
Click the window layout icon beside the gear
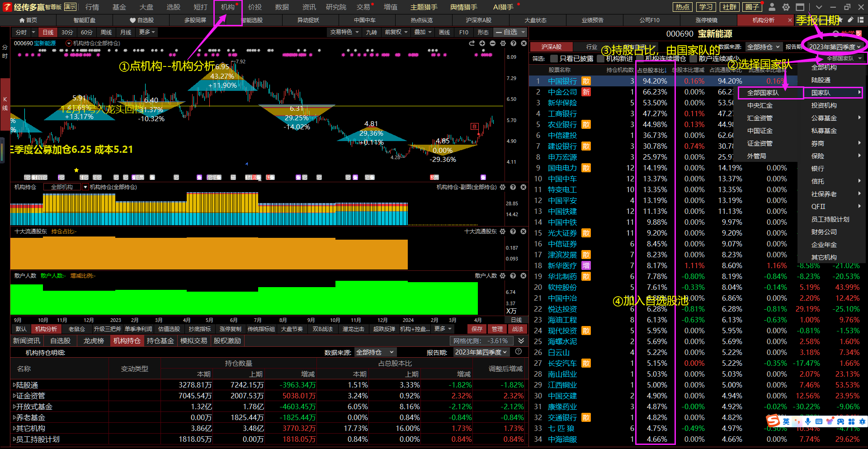tap(800, 7)
